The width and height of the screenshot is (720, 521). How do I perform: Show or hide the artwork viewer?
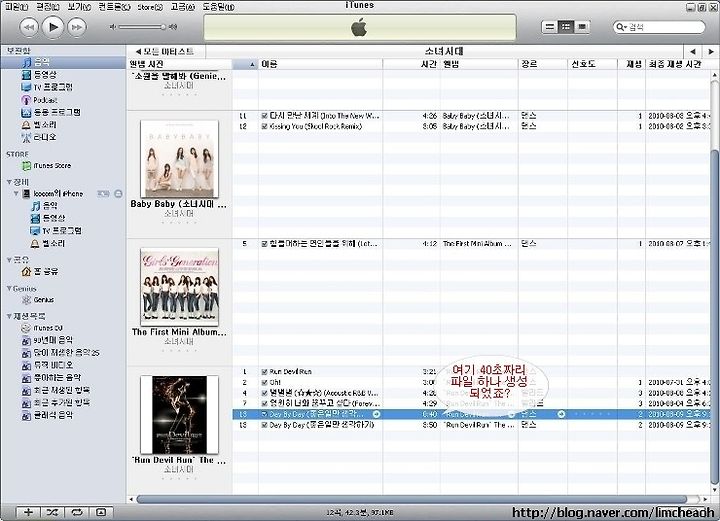click(x=101, y=512)
